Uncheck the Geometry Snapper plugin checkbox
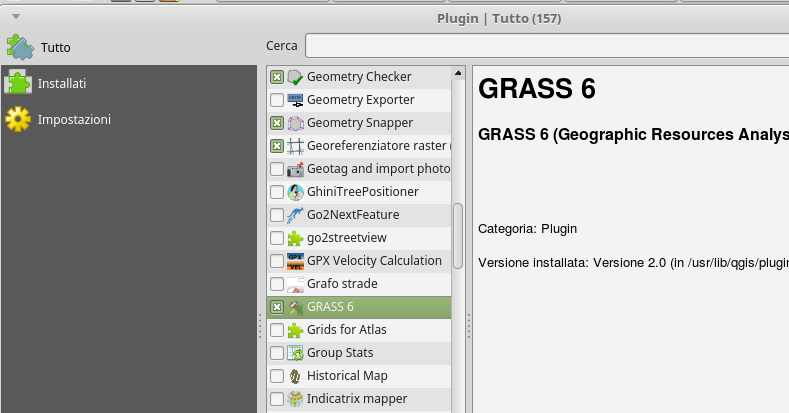This screenshot has width=789, height=413. pos(277,123)
